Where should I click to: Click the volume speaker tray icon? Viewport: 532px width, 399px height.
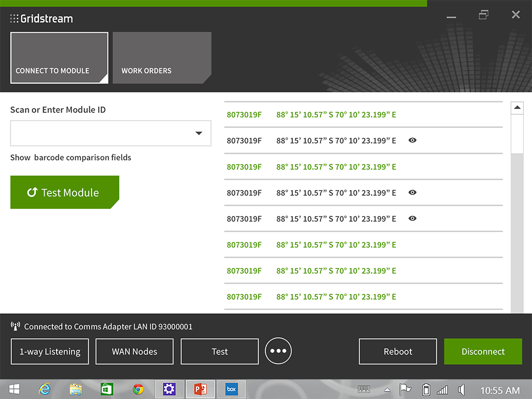point(461,390)
